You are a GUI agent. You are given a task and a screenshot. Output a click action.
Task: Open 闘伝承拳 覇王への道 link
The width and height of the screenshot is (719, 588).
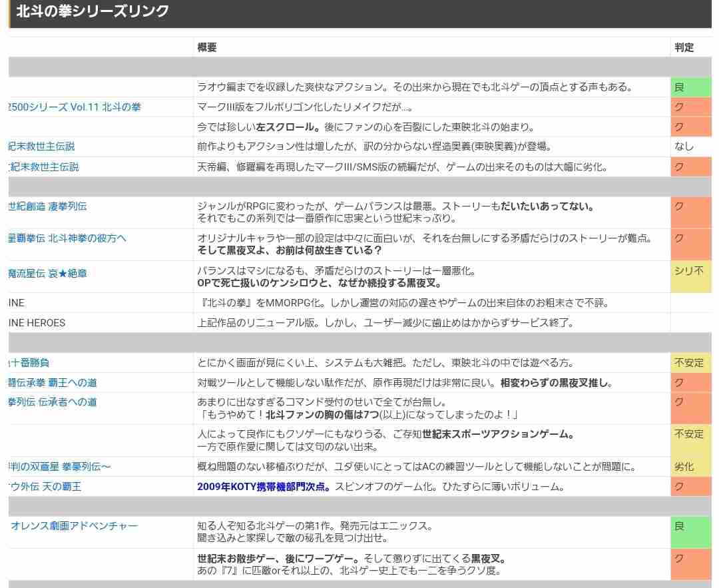coord(53,382)
